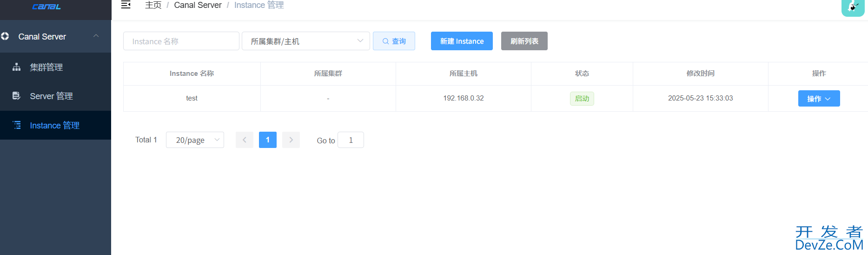The width and height of the screenshot is (868, 255).
Task: Go to 主页 breadcrumb link
Action: coord(153,5)
